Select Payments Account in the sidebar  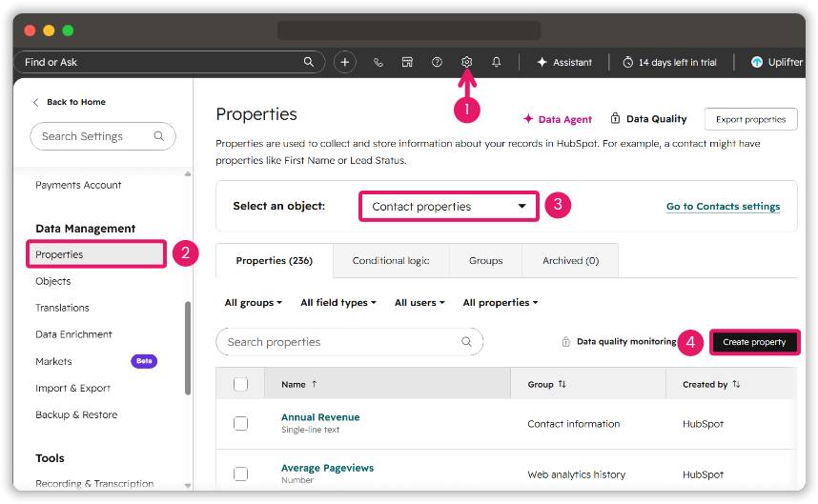(78, 185)
